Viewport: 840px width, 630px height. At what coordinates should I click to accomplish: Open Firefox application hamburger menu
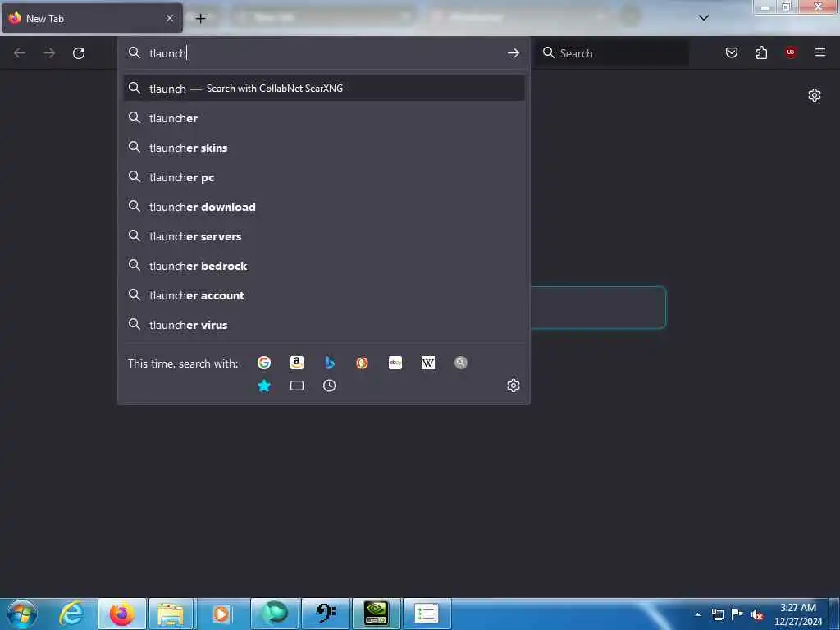coord(820,52)
